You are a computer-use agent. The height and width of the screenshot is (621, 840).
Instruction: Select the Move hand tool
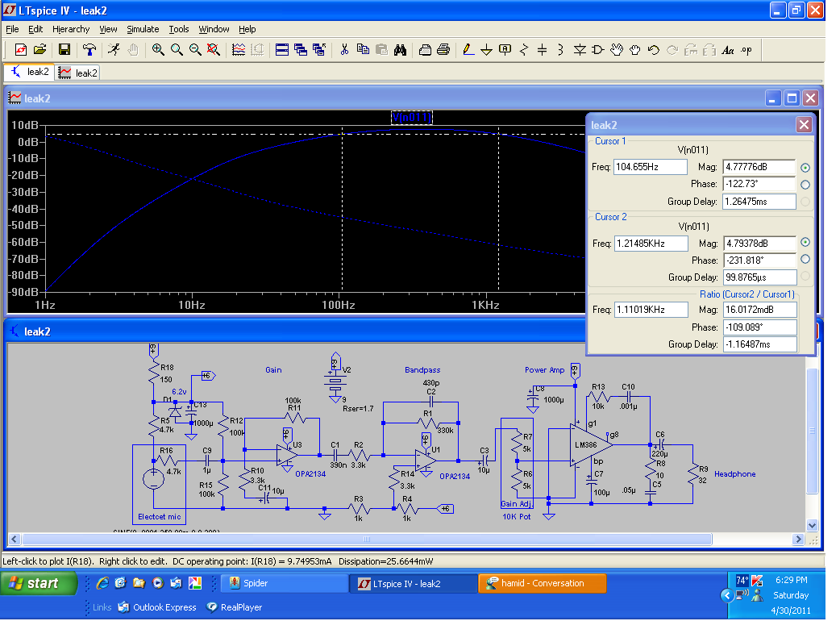point(617,50)
